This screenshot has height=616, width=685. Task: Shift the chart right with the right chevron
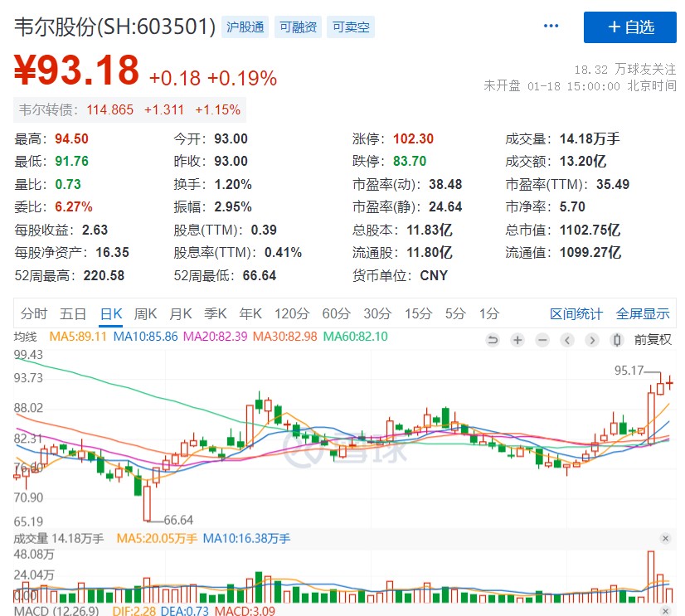[x=592, y=340]
